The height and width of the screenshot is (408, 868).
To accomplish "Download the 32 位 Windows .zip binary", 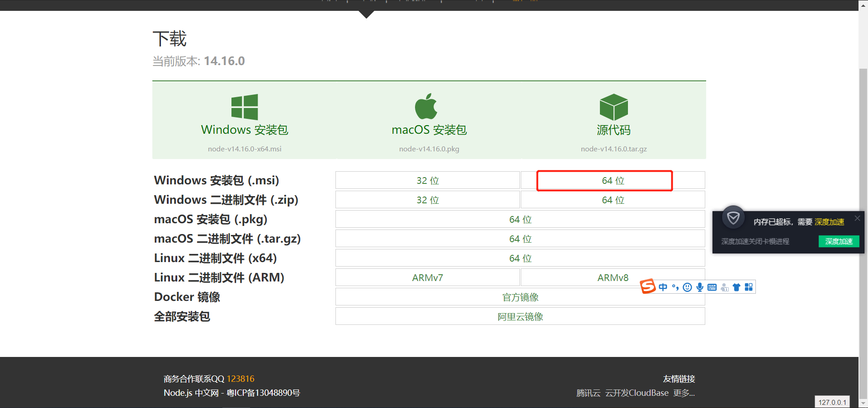I will point(428,200).
